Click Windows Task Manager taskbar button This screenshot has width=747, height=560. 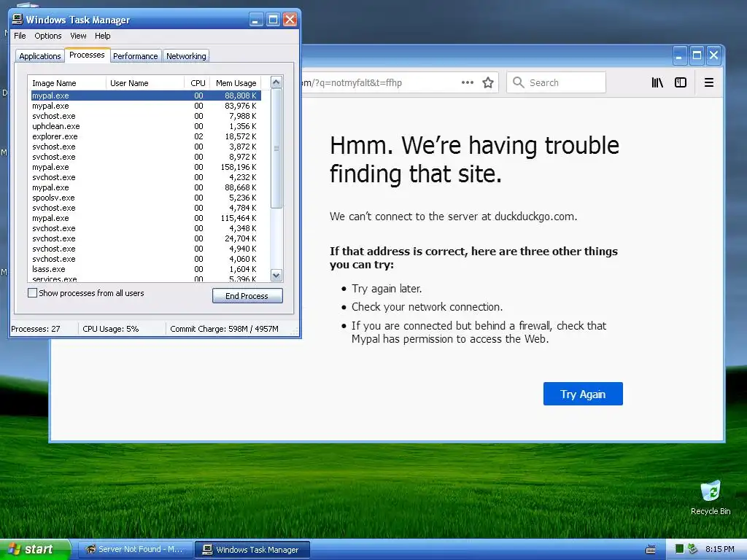(252, 550)
